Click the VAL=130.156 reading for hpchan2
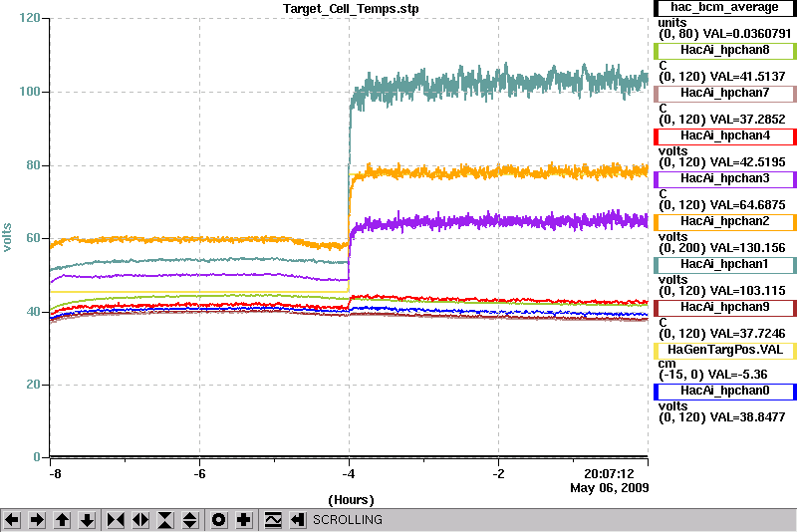 pyautogui.click(x=748, y=248)
